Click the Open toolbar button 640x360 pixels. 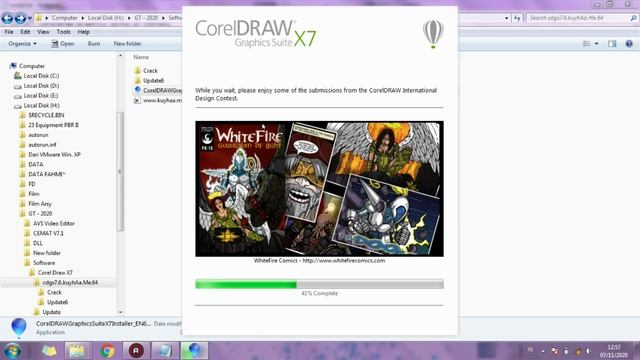coord(63,44)
